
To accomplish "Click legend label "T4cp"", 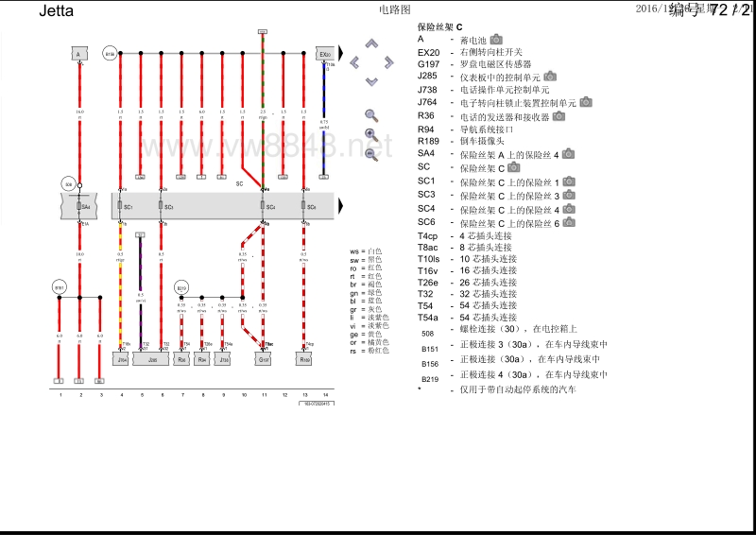I will (428, 236).
